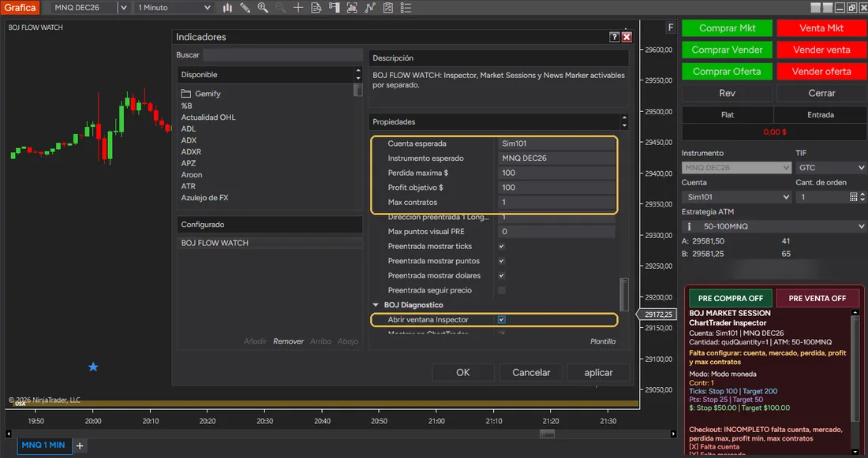Click the first grey window tile icon
868x458 pixels.
815,8
